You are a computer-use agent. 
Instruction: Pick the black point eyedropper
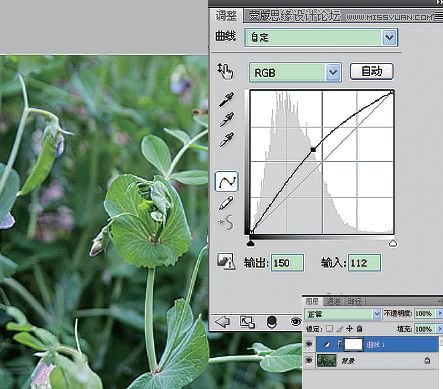pos(226,100)
